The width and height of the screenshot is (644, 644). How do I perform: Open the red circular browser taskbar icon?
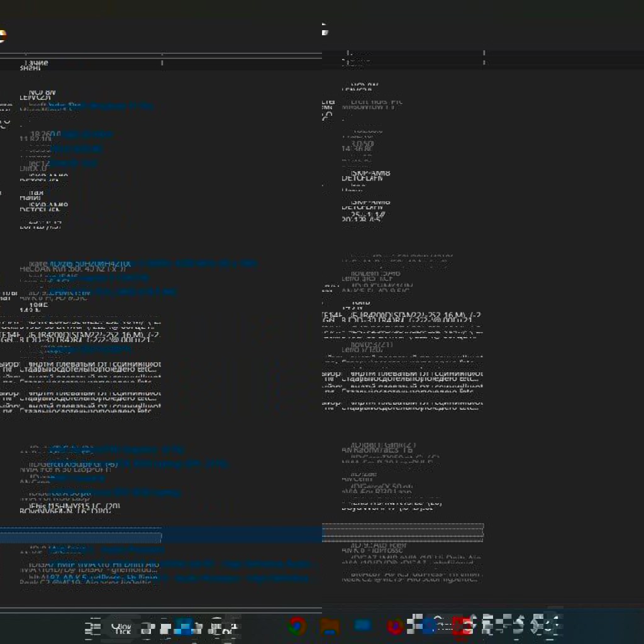coord(395,626)
